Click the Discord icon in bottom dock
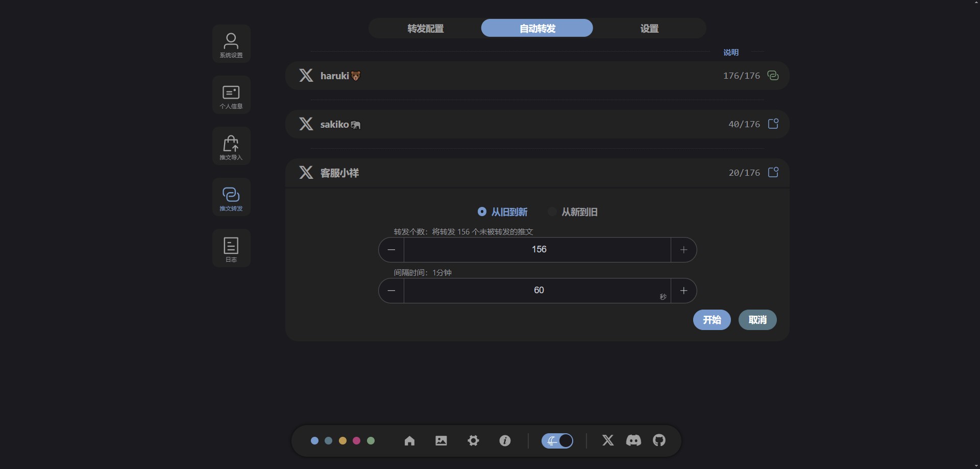The image size is (980, 469). coord(633,440)
